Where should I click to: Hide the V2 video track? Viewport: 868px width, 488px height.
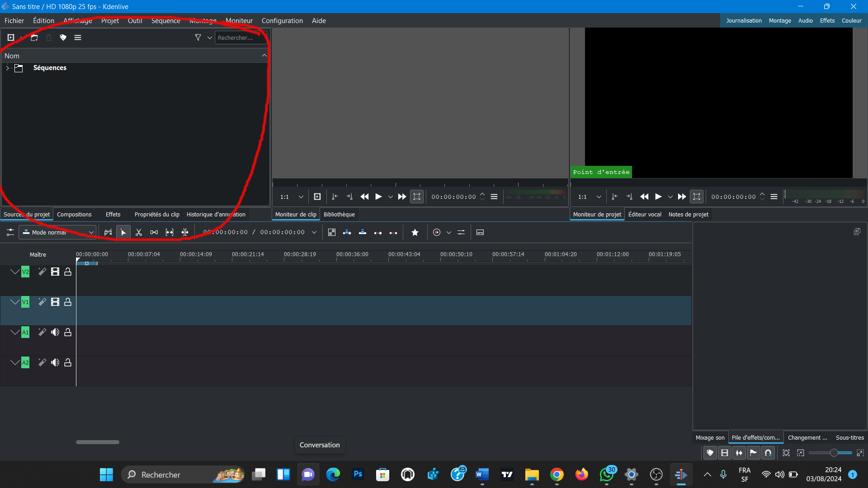[x=55, y=272]
